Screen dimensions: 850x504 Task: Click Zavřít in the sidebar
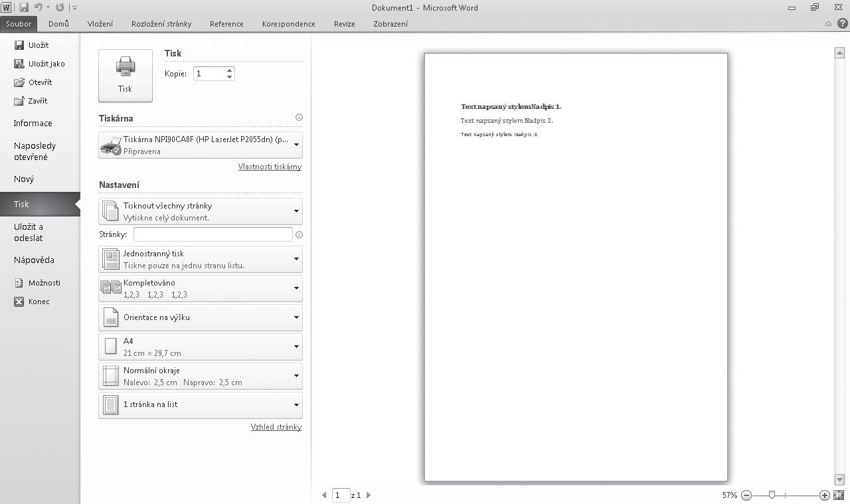(31, 101)
